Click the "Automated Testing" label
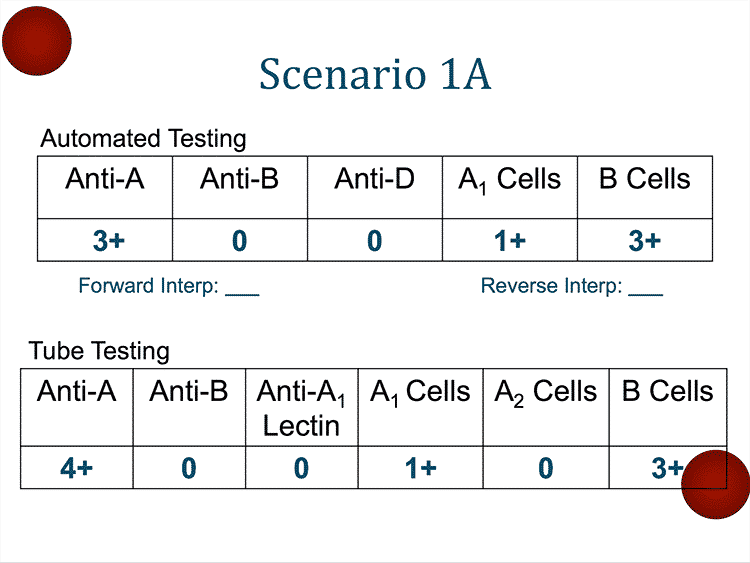 tap(143, 139)
